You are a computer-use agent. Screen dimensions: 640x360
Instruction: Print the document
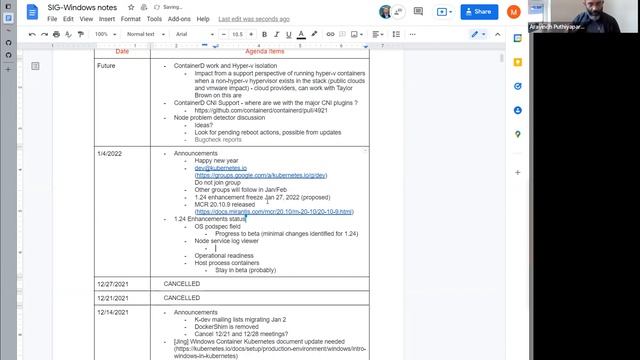tap(56, 34)
